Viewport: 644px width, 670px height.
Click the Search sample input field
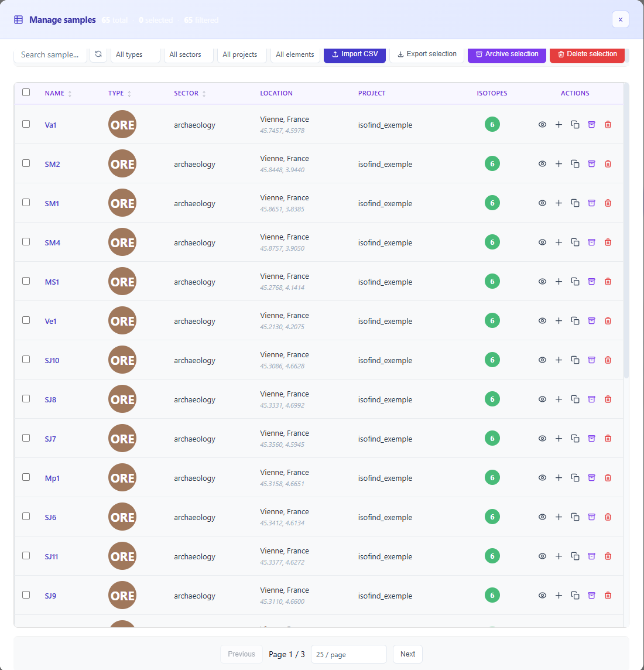[50, 54]
